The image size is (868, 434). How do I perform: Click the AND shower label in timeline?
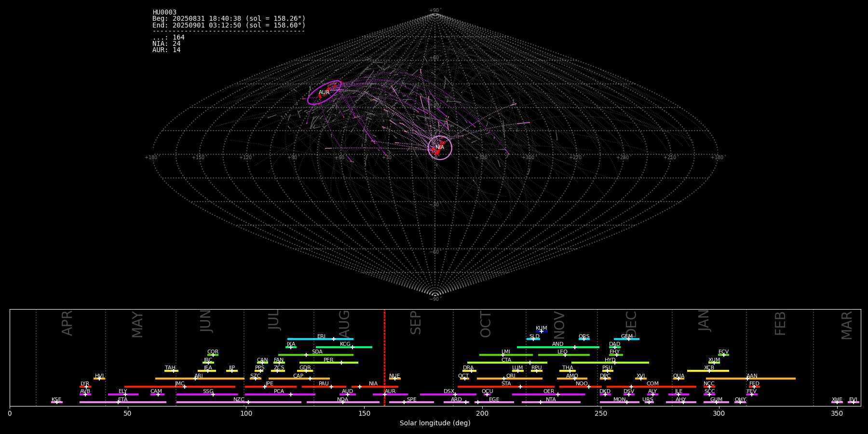tap(558, 344)
